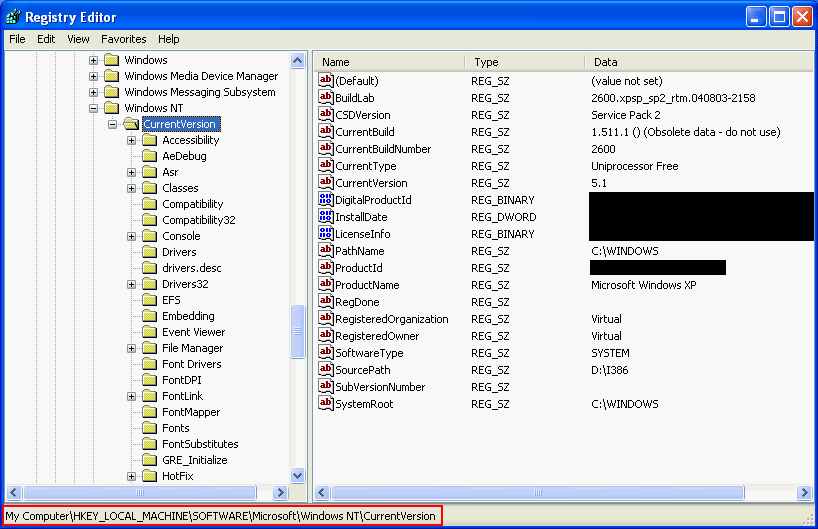The width and height of the screenshot is (818, 529).
Task: Click the EFS folder icon
Action: pyautogui.click(x=150, y=300)
